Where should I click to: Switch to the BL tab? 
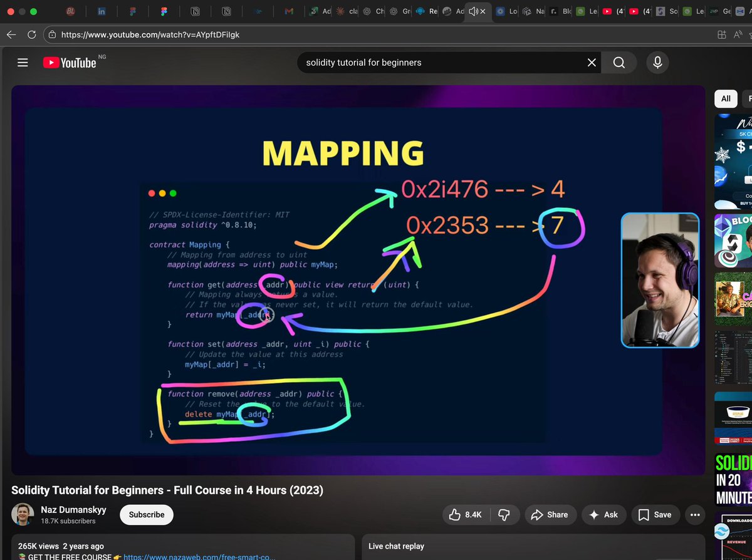tap(70, 11)
